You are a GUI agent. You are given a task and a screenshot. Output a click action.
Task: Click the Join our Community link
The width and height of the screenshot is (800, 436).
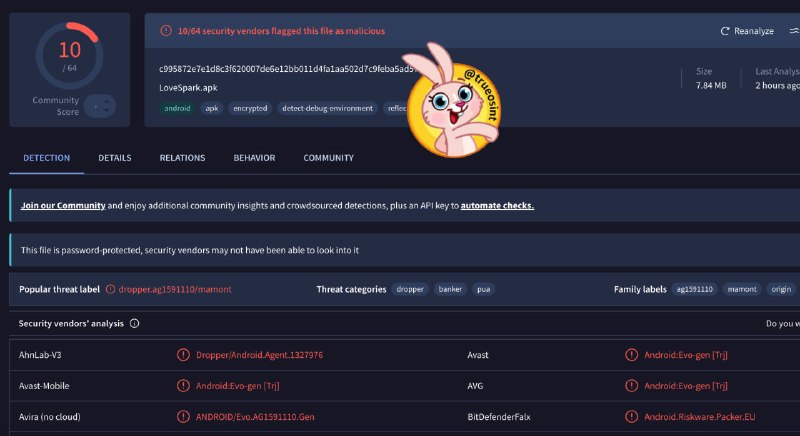click(x=63, y=206)
